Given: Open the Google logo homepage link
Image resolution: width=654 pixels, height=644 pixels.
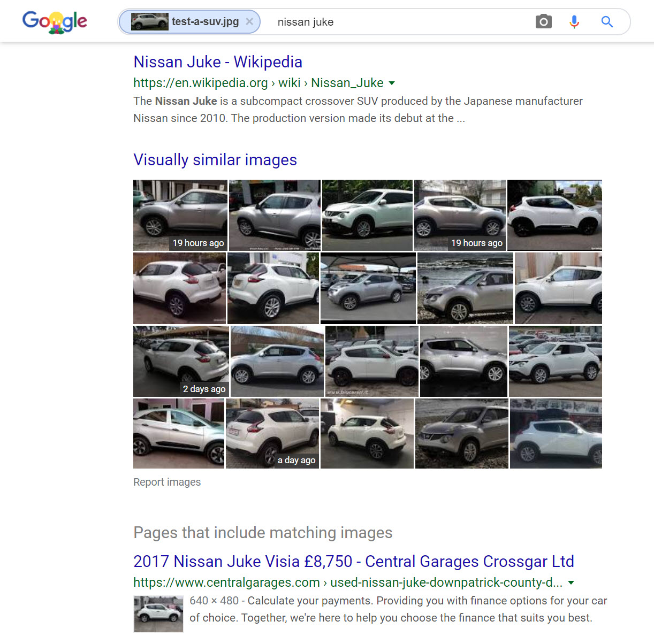Looking at the screenshot, I should 55,22.
